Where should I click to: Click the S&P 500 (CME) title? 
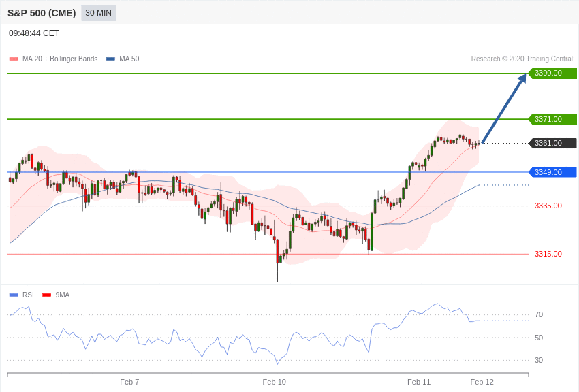coord(42,14)
